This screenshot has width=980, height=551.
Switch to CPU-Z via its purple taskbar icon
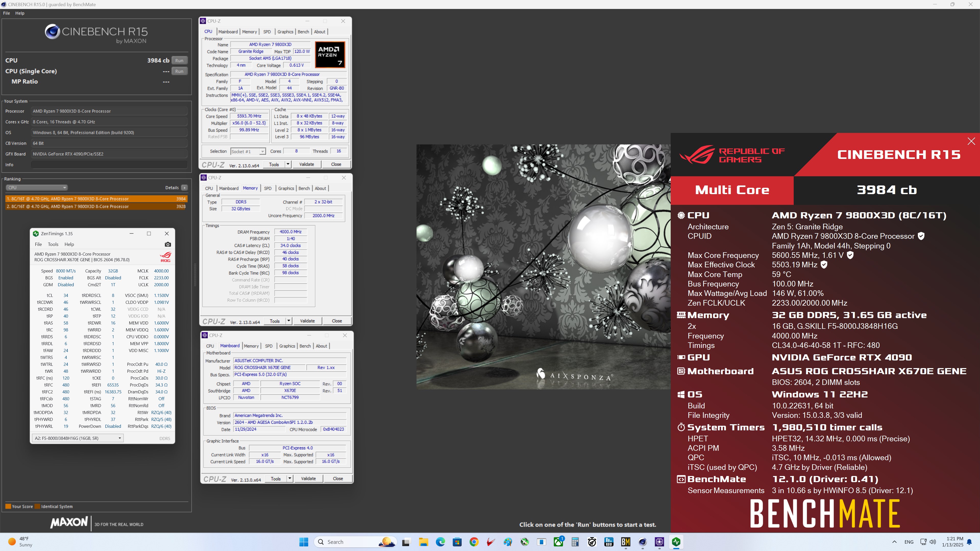659,542
